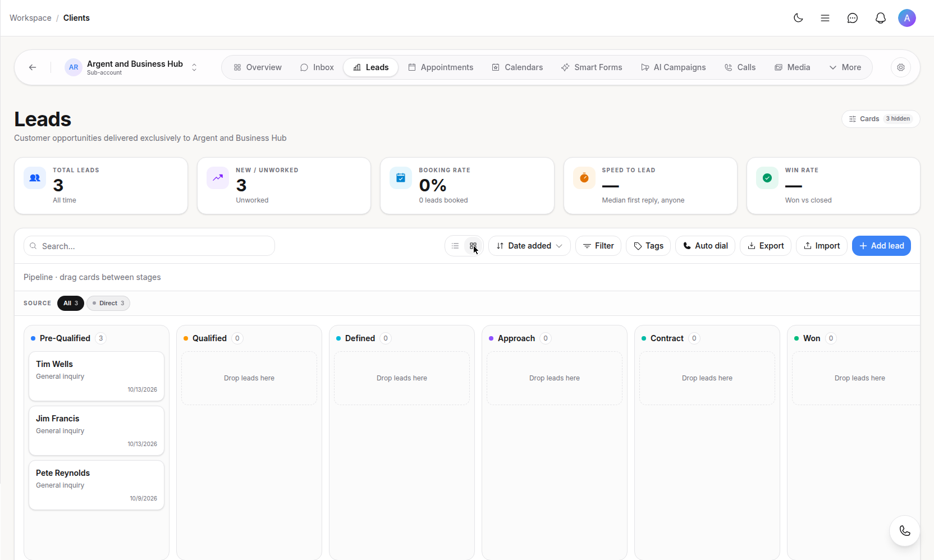Viewport: 934px width, 560px height.
Task: Open the Tags menu
Action: click(648, 246)
